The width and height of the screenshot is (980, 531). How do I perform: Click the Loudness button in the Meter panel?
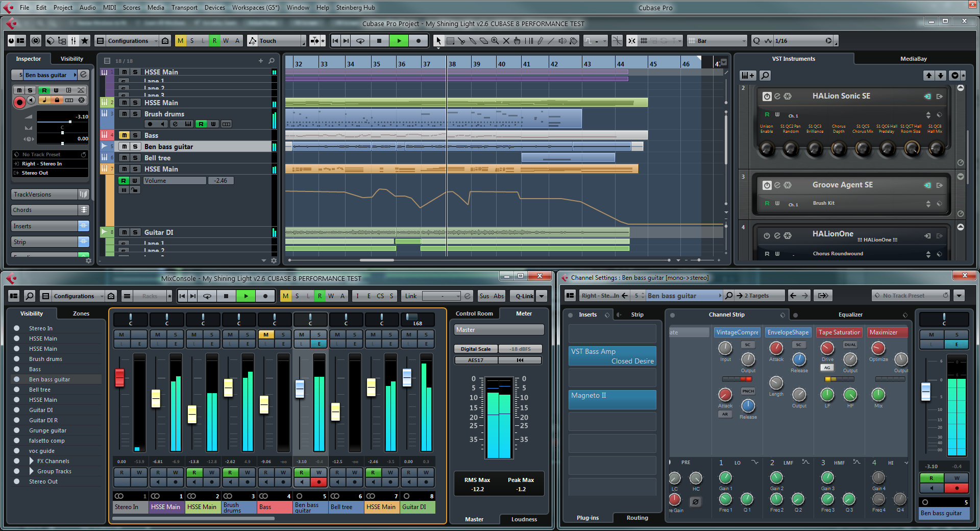pyautogui.click(x=524, y=519)
